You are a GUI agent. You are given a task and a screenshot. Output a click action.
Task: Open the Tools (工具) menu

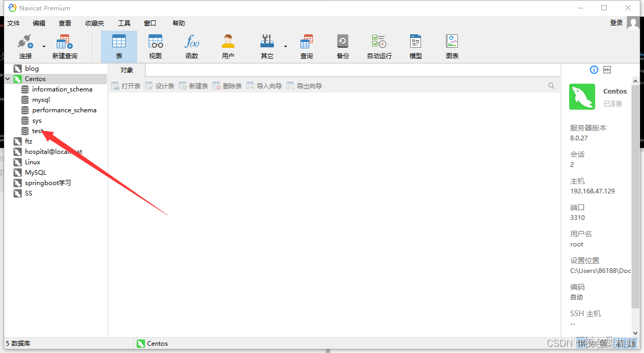[x=124, y=23]
